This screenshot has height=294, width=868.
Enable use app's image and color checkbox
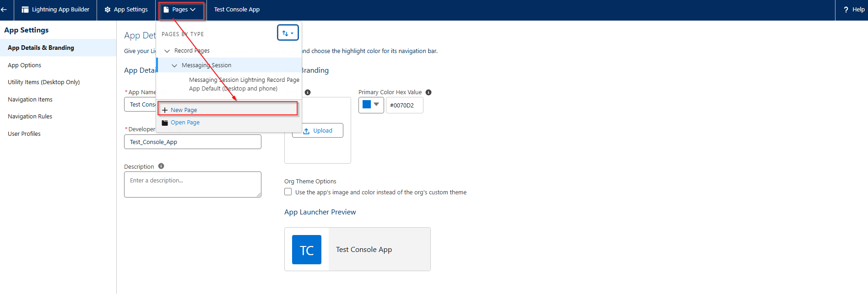(x=288, y=192)
